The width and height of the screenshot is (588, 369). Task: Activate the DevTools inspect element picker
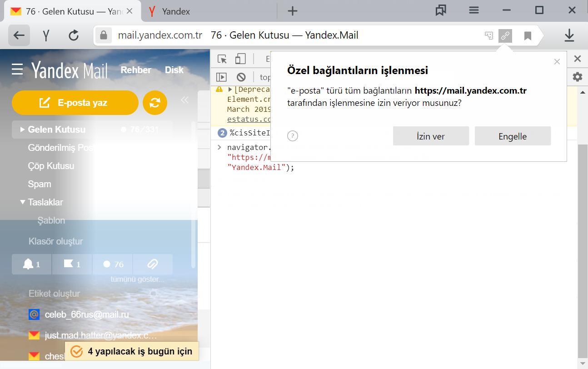pos(222,59)
